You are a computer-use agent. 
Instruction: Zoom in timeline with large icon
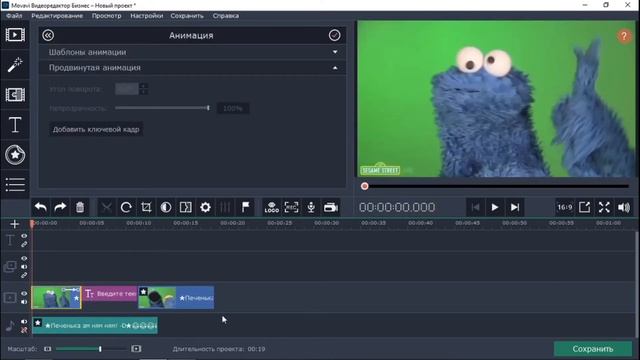point(136,349)
